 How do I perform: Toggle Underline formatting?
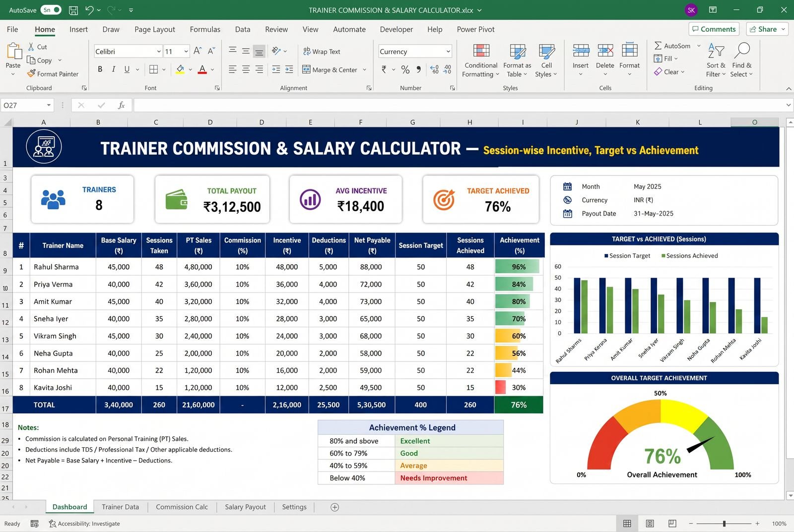[x=127, y=69]
